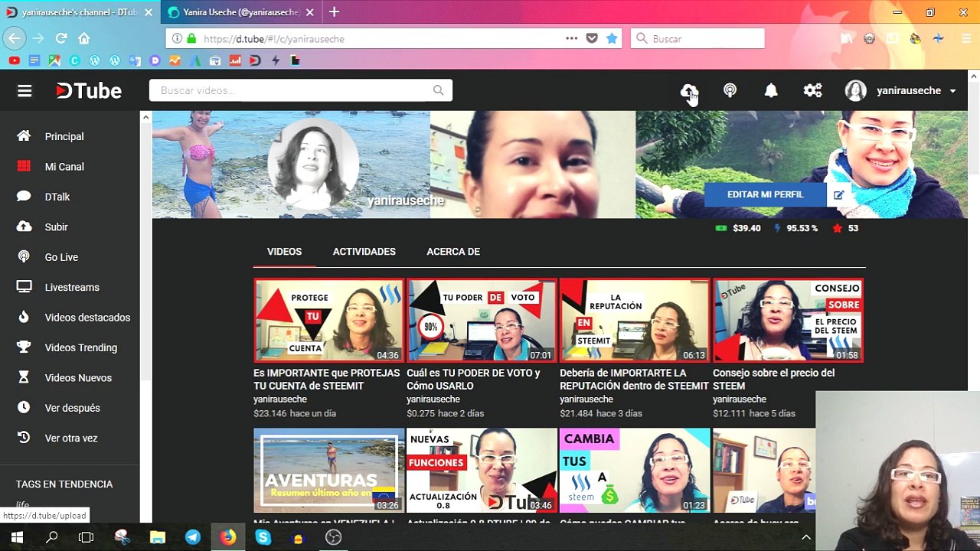Open Videos Trending in sidebar
The height and width of the screenshot is (551, 980).
click(81, 347)
